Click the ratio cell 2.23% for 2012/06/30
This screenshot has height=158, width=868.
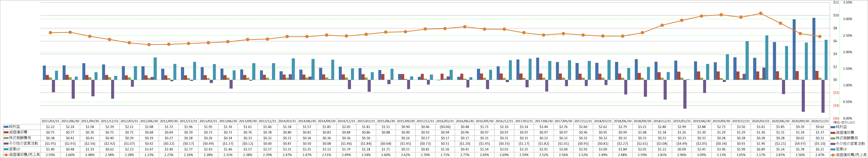[x=149, y=155]
